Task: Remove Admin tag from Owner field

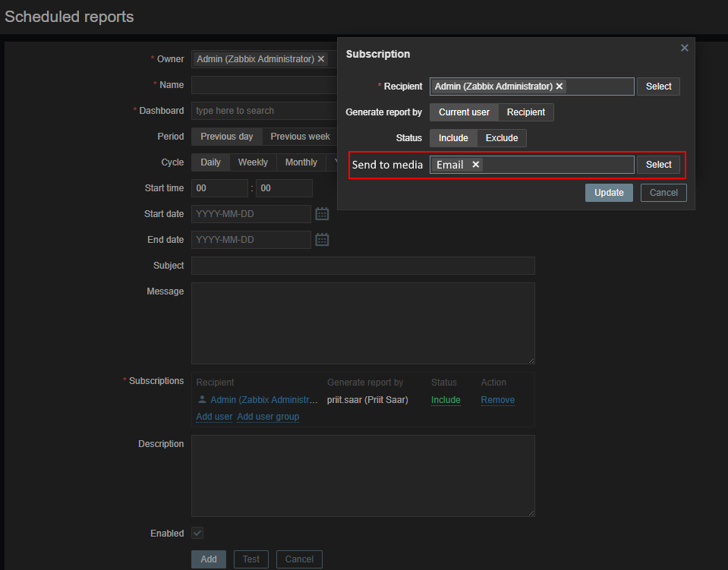Action: pyautogui.click(x=321, y=59)
